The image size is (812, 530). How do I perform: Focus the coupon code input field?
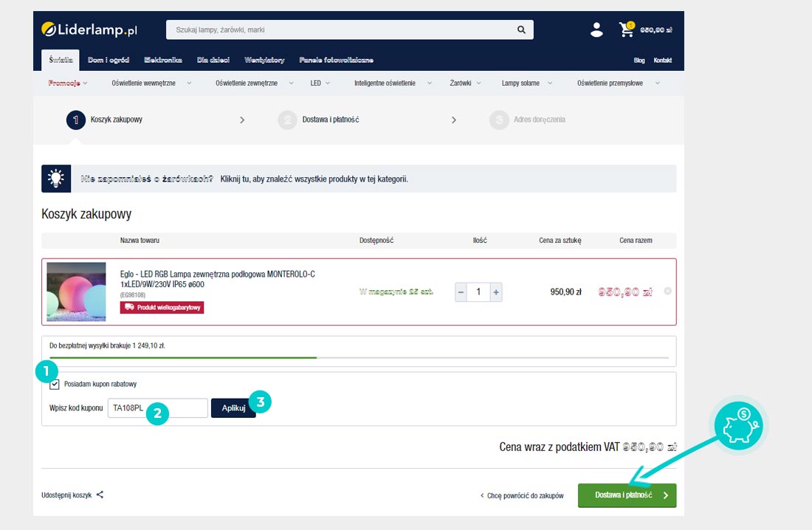(157, 408)
